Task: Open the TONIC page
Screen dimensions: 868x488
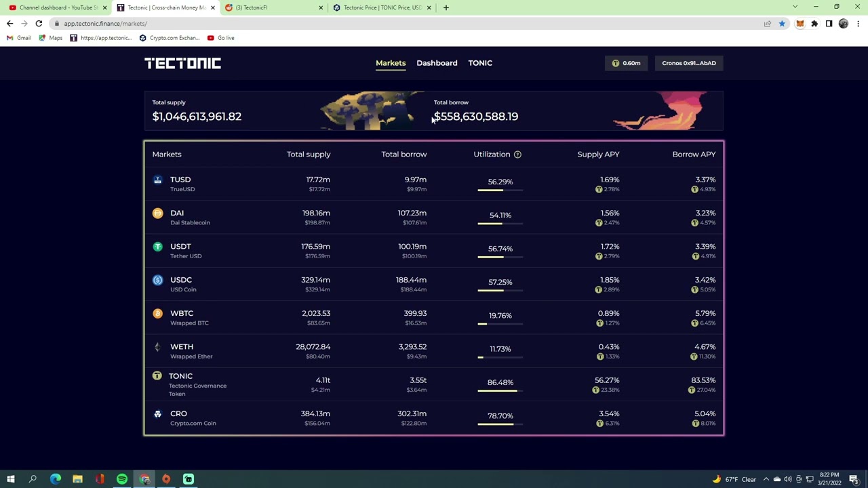Action: pos(480,63)
